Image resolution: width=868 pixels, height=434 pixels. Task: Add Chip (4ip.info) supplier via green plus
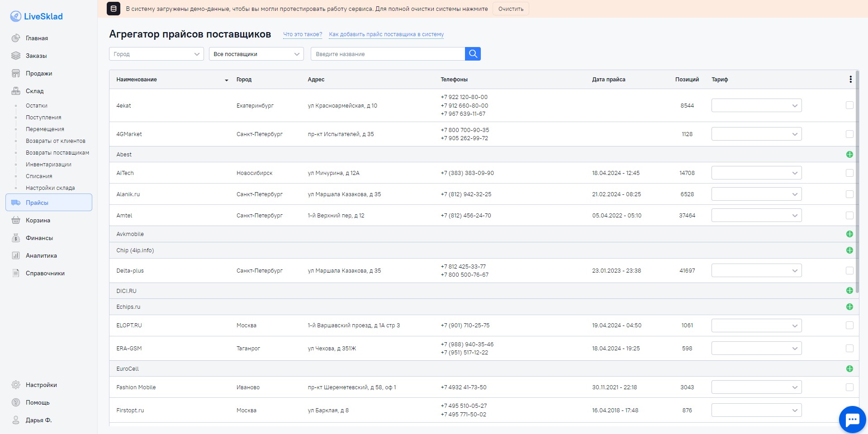(849, 250)
